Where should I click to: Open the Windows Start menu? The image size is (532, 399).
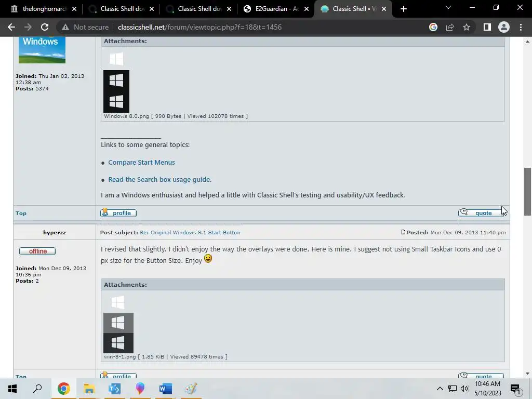tap(12, 389)
